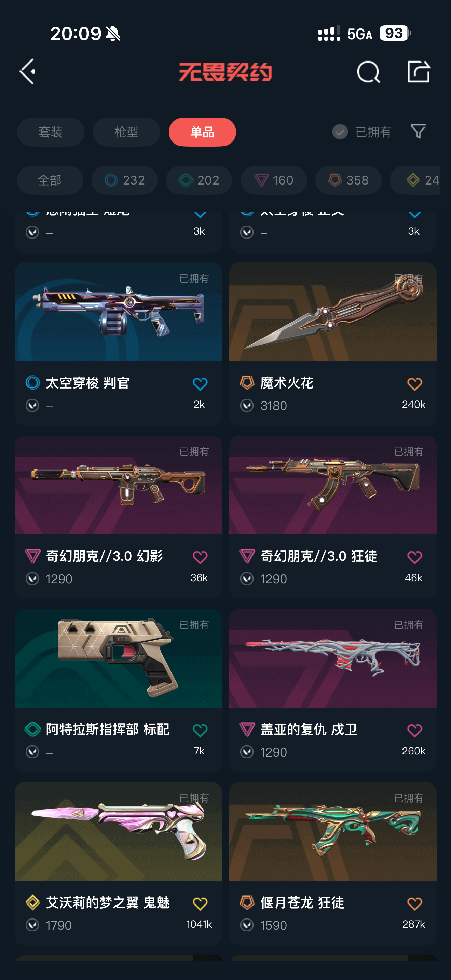
Task: Open the 阿特拉斯指挥部 标配 title
Action: coord(108,729)
